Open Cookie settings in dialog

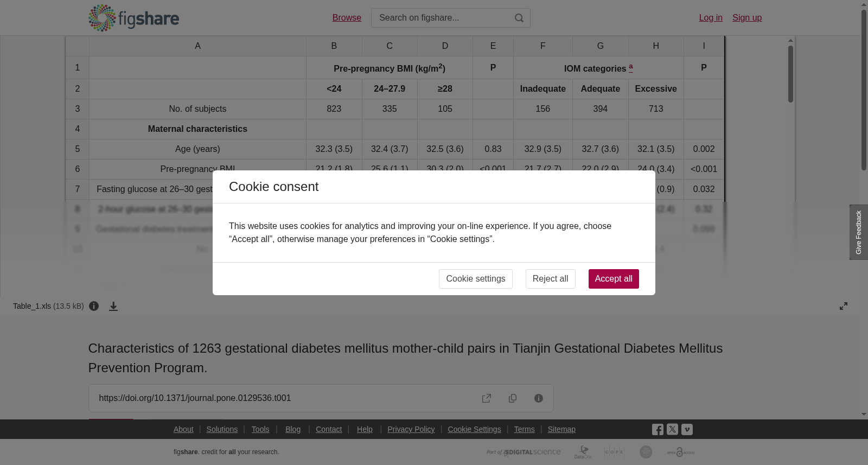coord(476,279)
